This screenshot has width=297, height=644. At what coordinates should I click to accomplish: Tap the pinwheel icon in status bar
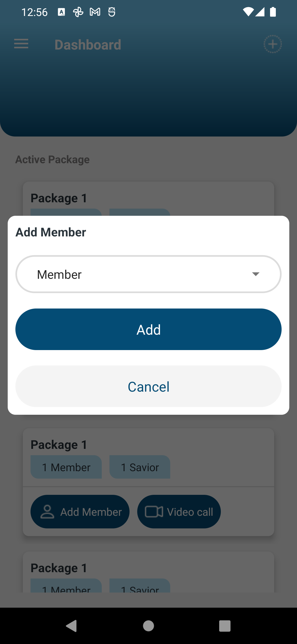coord(78,12)
